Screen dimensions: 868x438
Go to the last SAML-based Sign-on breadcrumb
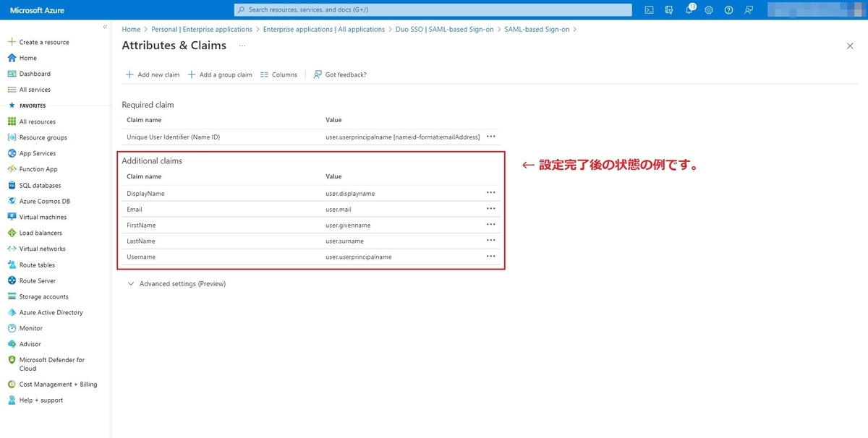point(537,30)
